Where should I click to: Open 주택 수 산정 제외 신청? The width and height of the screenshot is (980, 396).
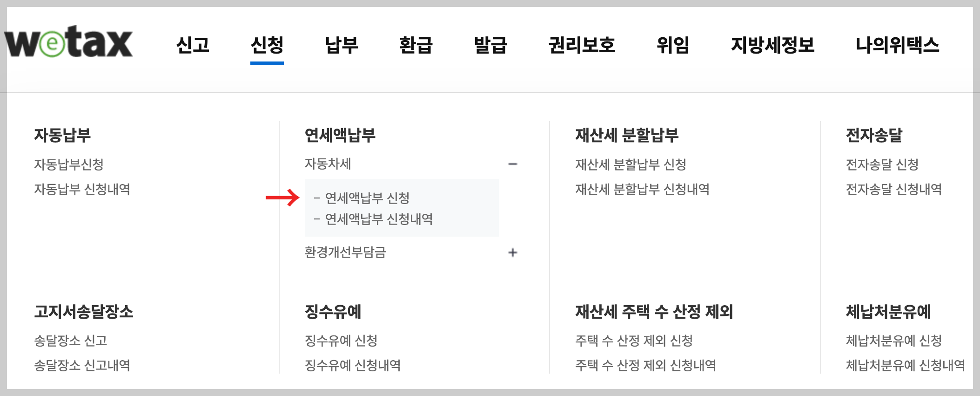click(x=634, y=341)
